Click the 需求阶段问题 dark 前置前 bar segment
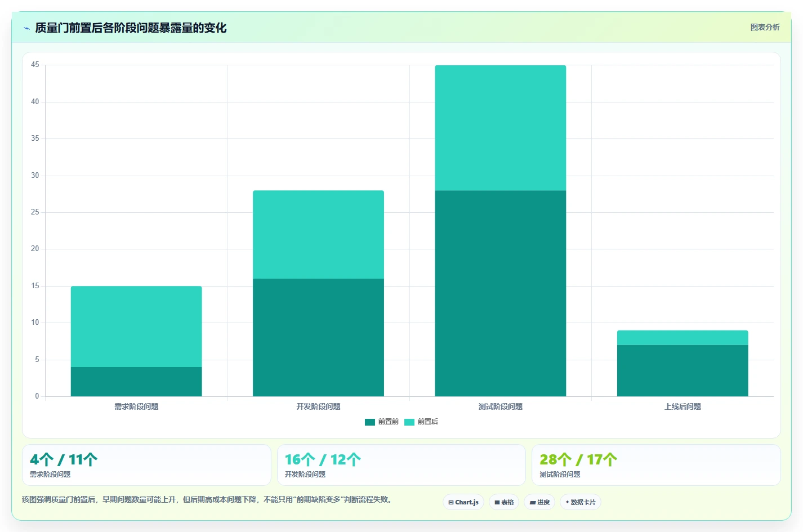803x532 pixels. [136, 382]
